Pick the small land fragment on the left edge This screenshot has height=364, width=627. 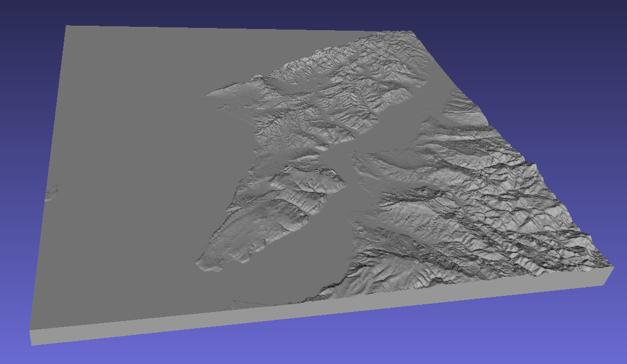click(x=51, y=193)
